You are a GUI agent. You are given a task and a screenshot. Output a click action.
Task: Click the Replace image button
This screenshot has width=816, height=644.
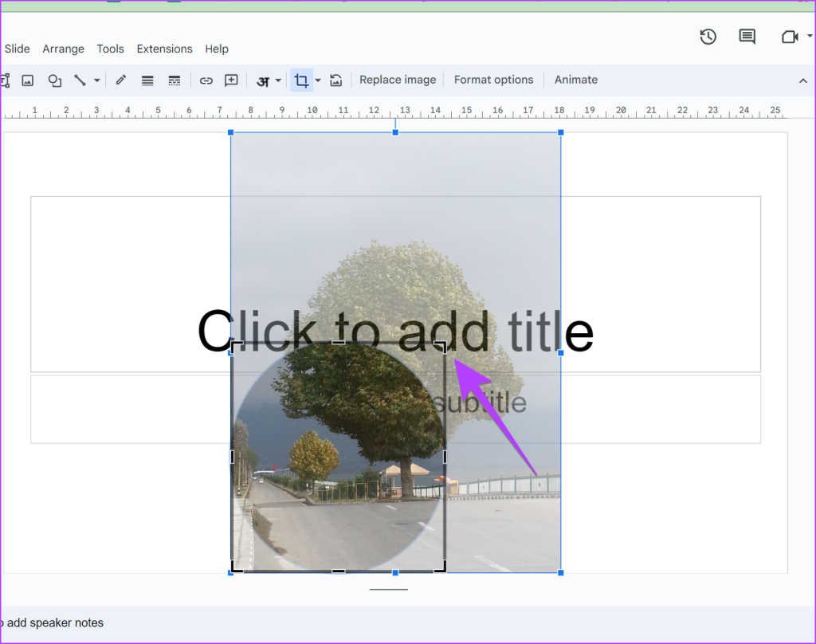pyautogui.click(x=398, y=80)
